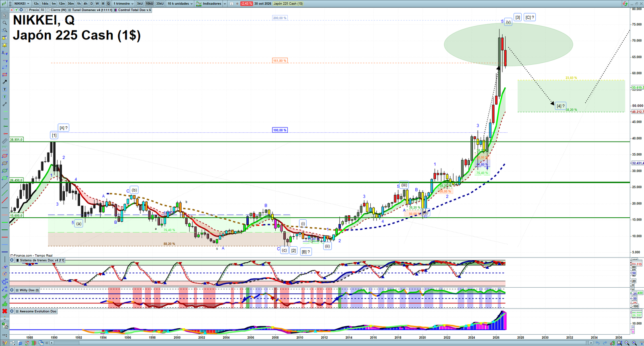Click the green plus icon in price panel header

pos(17,10)
